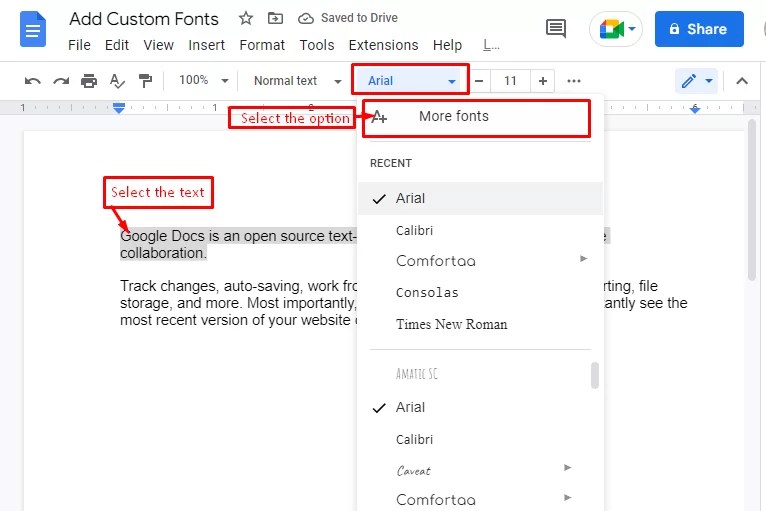
Task: Click the Undo arrow icon
Action: click(x=33, y=81)
